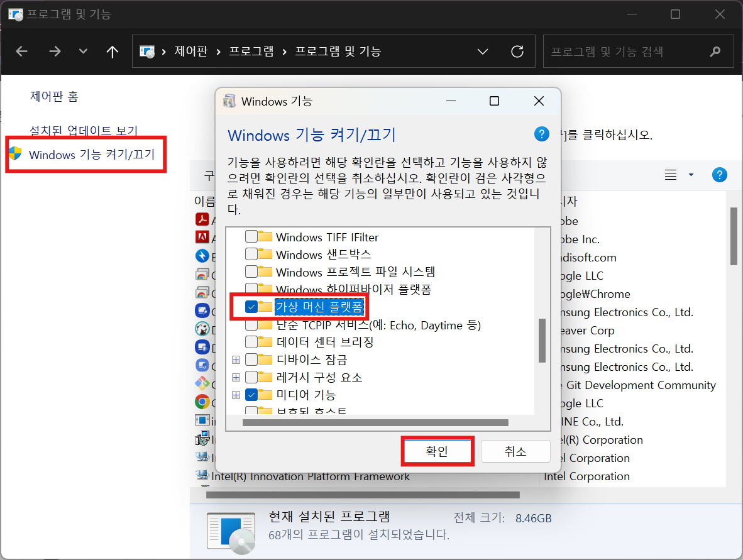This screenshot has height=560, width=743.
Task: Select 제어판 in the address breadcrumb
Action: (x=191, y=51)
